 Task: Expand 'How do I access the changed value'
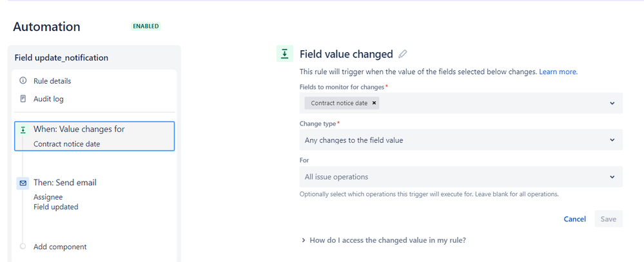(x=384, y=240)
